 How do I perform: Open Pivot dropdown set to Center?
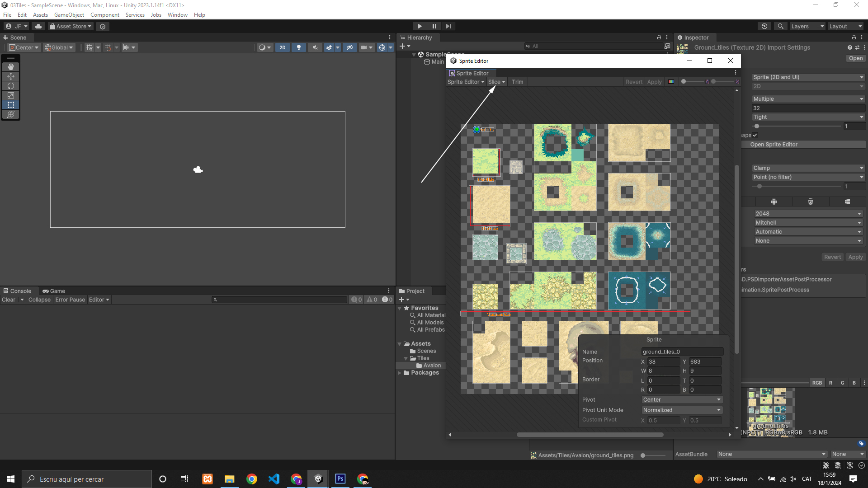click(x=682, y=399)
